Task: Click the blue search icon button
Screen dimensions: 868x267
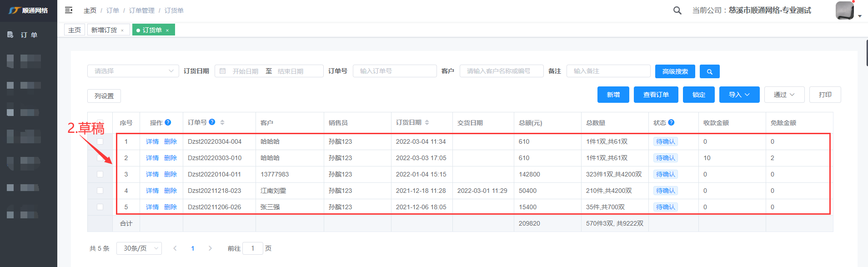Action: tap(709, 71)
